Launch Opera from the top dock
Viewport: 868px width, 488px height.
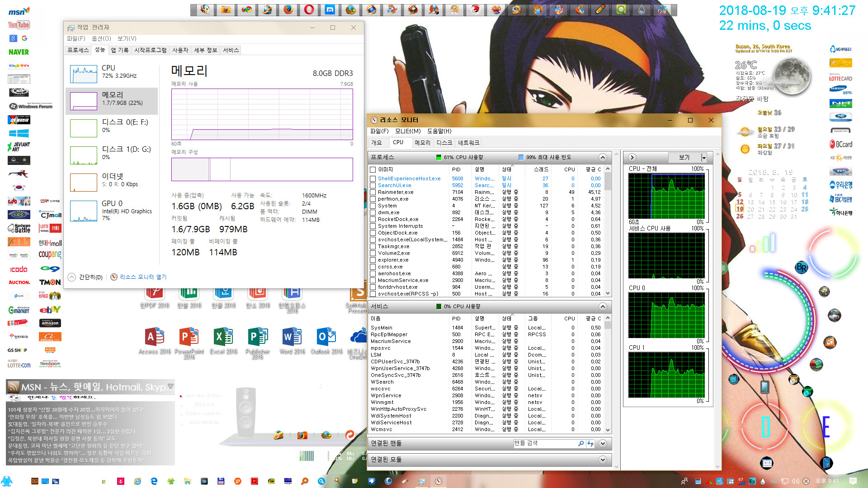pos(309,9)
